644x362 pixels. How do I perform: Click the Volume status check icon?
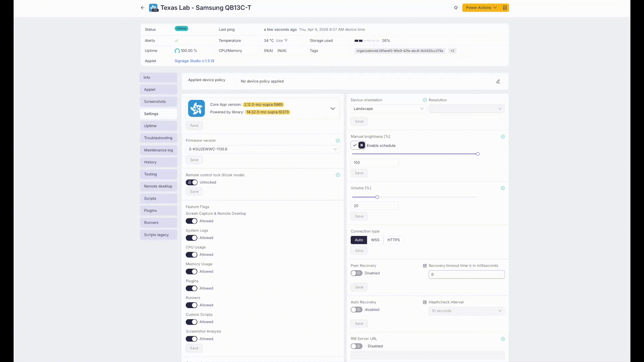[x=503, y=188]
